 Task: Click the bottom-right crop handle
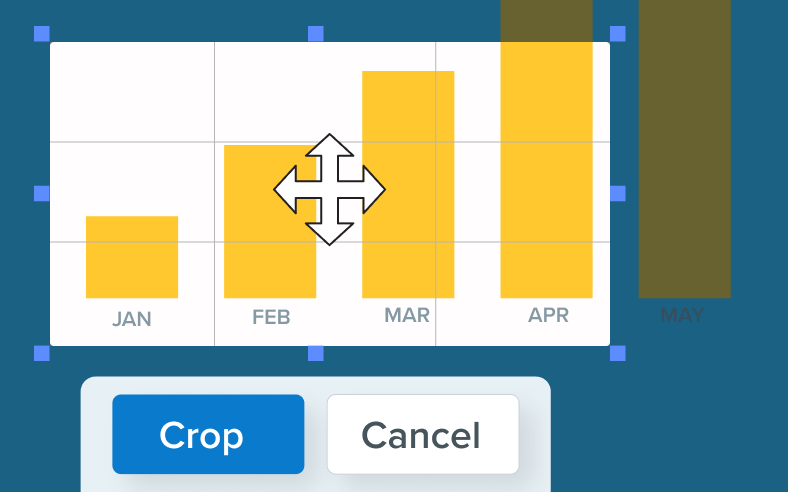(617, 353)
